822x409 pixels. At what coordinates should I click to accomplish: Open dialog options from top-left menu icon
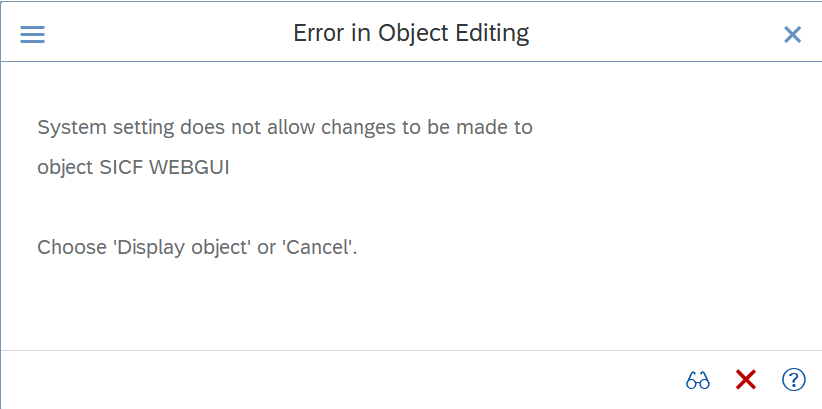33,35
